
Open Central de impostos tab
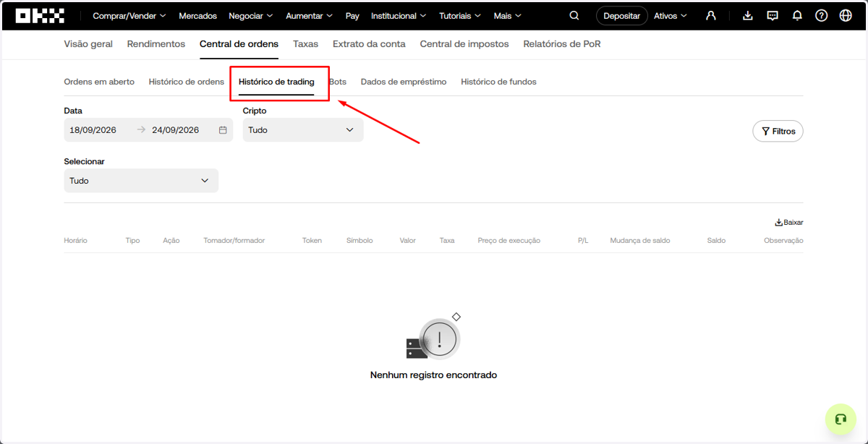[464, 44]
